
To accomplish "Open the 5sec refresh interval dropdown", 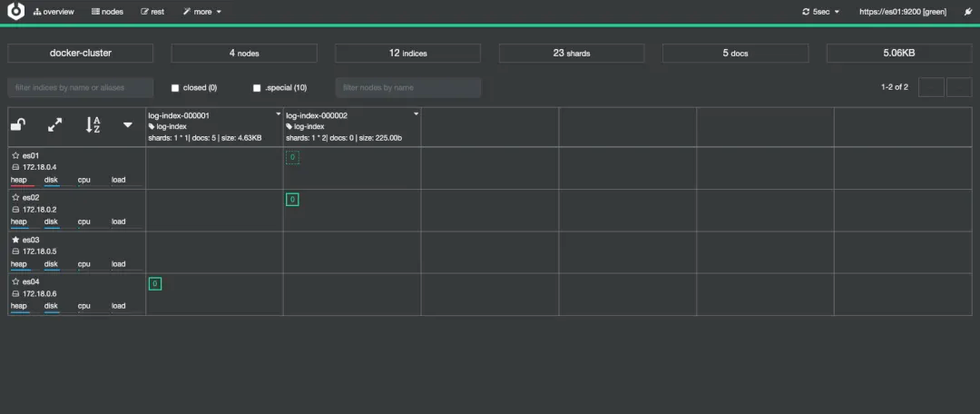I will point(820,12).
